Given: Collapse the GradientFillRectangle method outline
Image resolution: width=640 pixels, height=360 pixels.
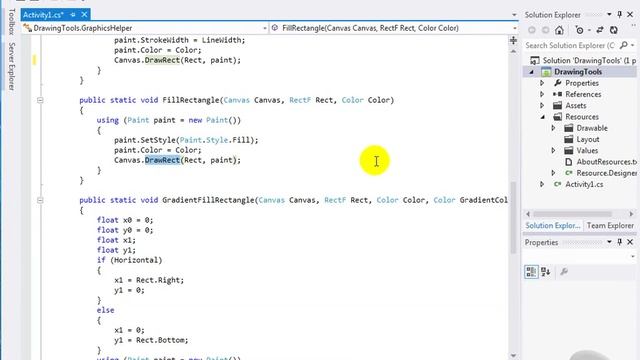Looking at the screenshot, I should click(40, 200).
